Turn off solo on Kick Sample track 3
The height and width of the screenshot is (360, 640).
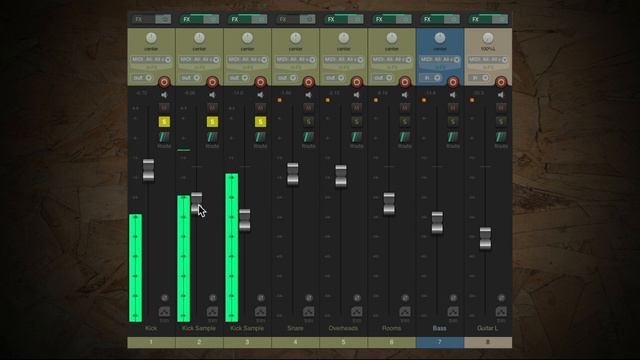[260, 122]
